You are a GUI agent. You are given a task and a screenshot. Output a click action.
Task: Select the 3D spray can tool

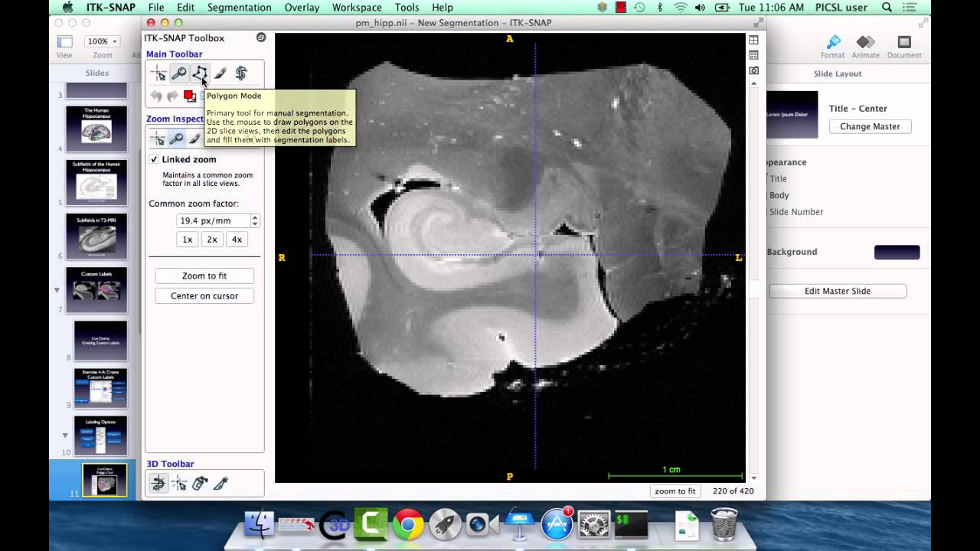pos(200,483)
